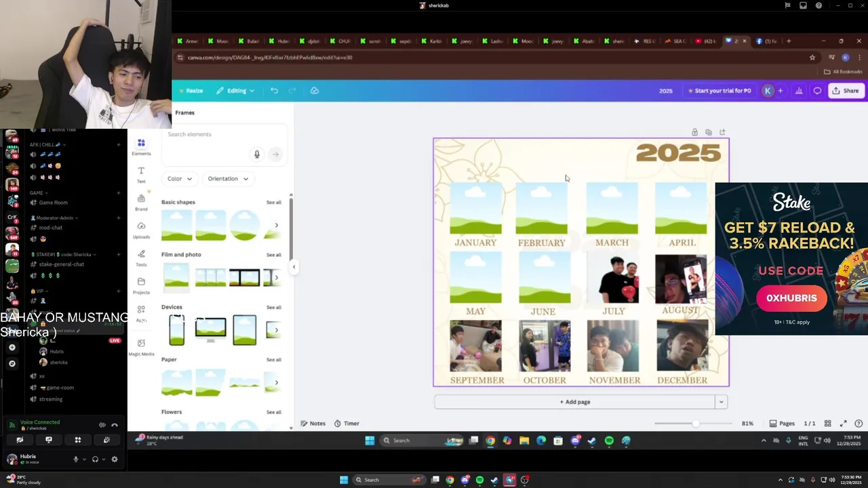Adjust the zoom slider handle
Viewport: 868px width, 488px height.
pyautogui.click(x=695, y=424)
